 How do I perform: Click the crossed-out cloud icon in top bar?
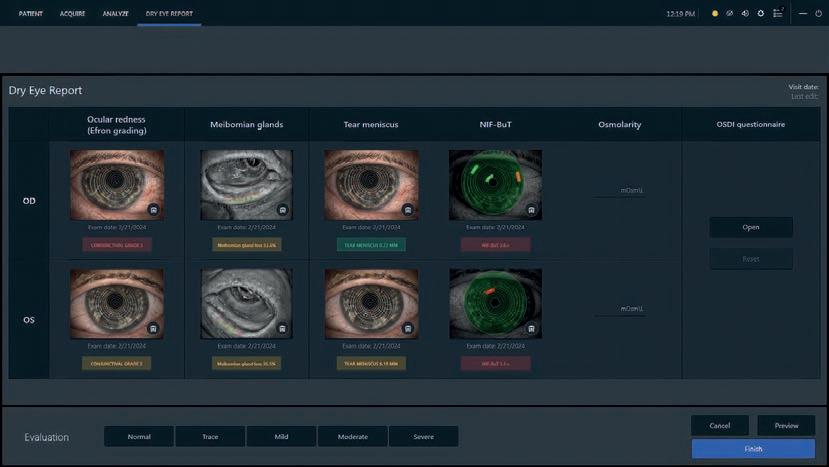730,13
